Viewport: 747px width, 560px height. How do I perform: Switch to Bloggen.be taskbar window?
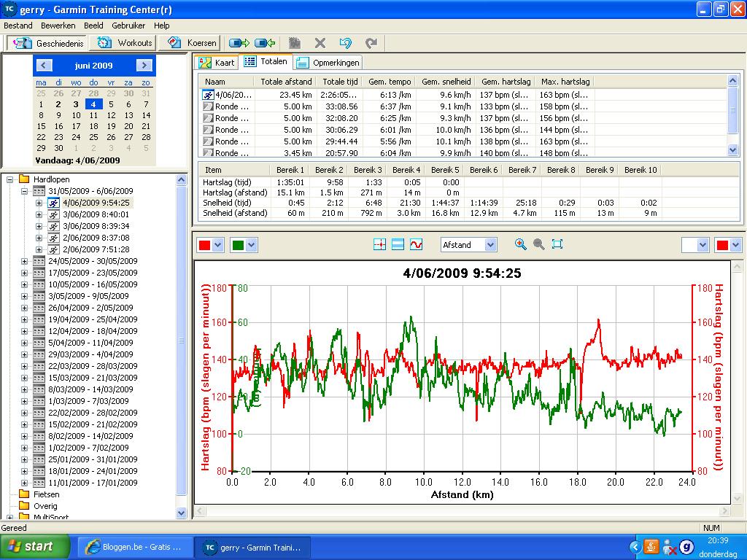[135, 547]
